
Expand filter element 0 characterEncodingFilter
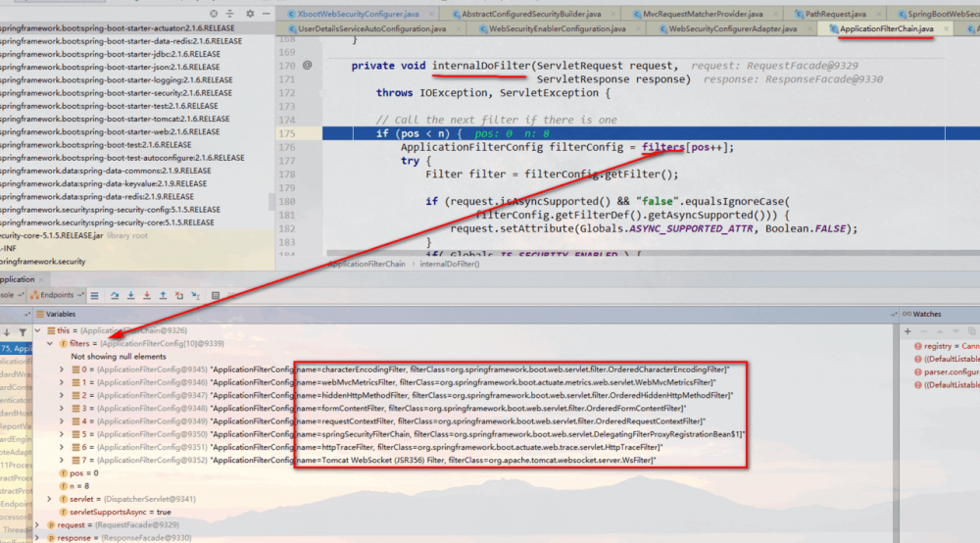pos(61,370)
